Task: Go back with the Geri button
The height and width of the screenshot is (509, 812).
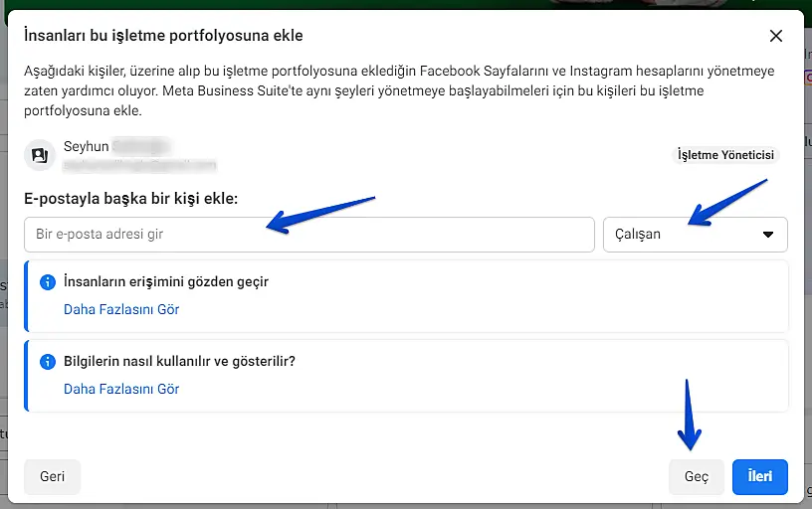Action: click(52, 476)
